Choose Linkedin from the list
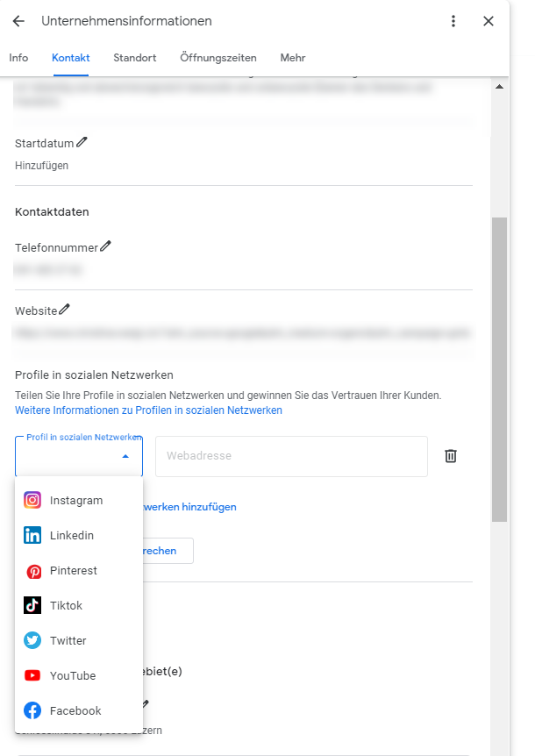The height and width of the screenshot is (756, 535). [x=79, y=536]
